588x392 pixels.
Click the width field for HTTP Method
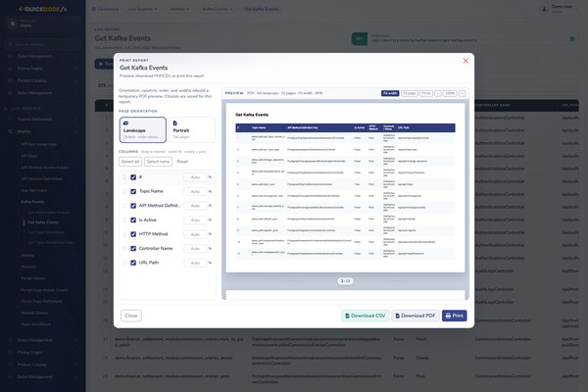[x=195, y=234]
